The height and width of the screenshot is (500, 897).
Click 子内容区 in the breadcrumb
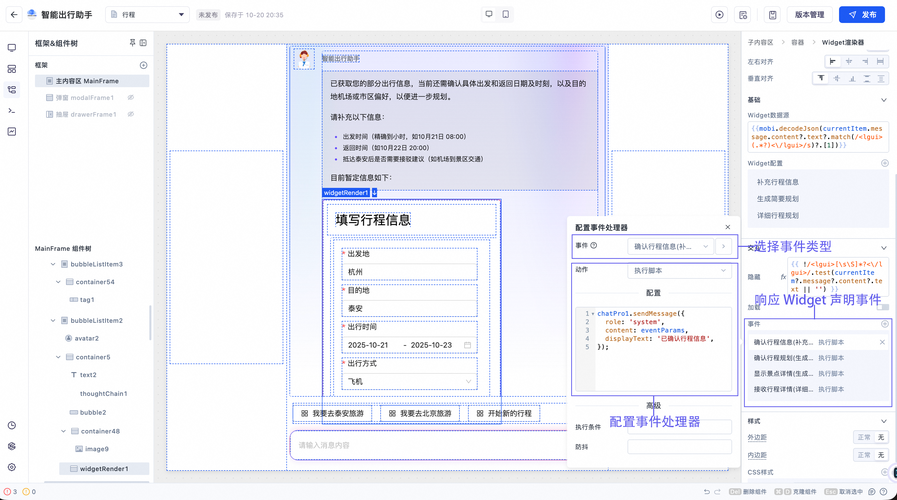click(x=760, y=42)
